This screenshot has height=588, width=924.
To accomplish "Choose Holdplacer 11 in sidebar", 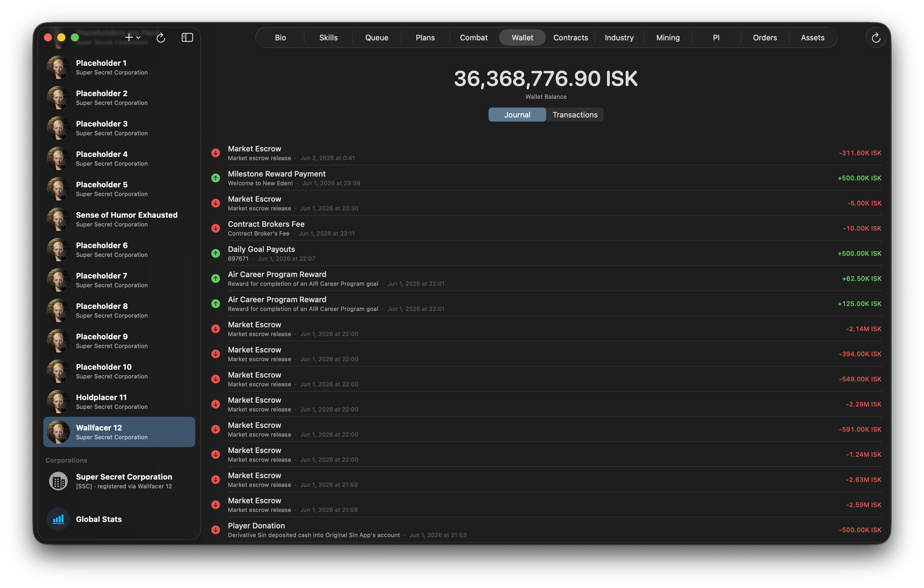I will [x=119, y=402].
